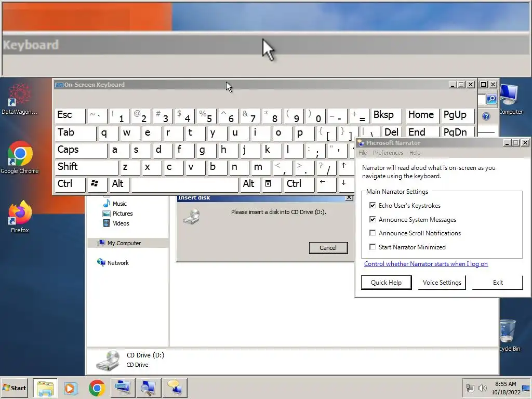Click the search icon in Explorer

491,99
